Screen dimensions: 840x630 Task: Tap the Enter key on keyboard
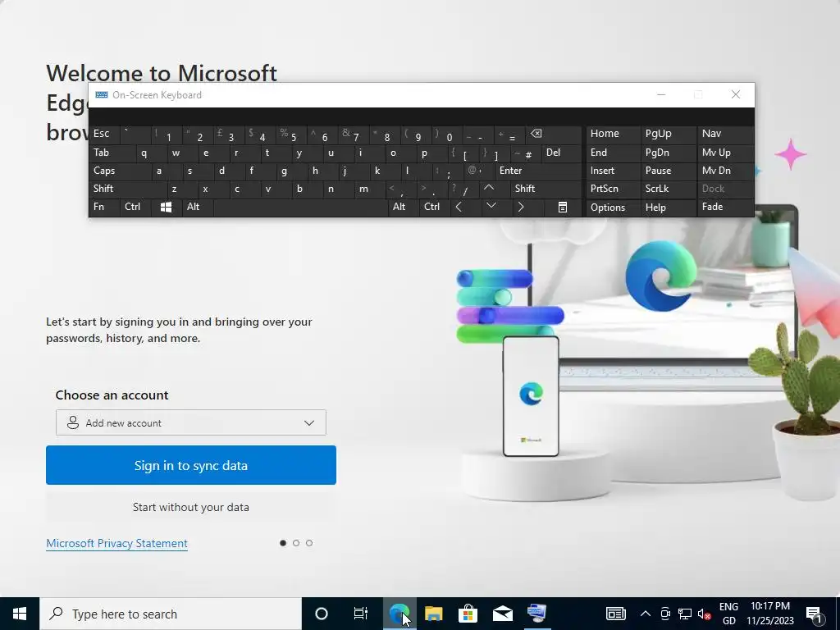click(538, 171)
